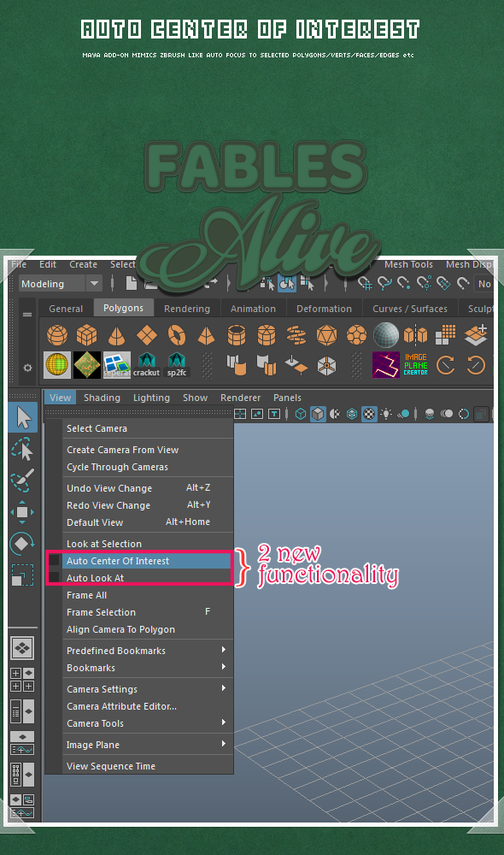The image size is (504, 855).
Task: Activate the Select tool arrow
Action: pyautogui.click(x=23, y=418)
